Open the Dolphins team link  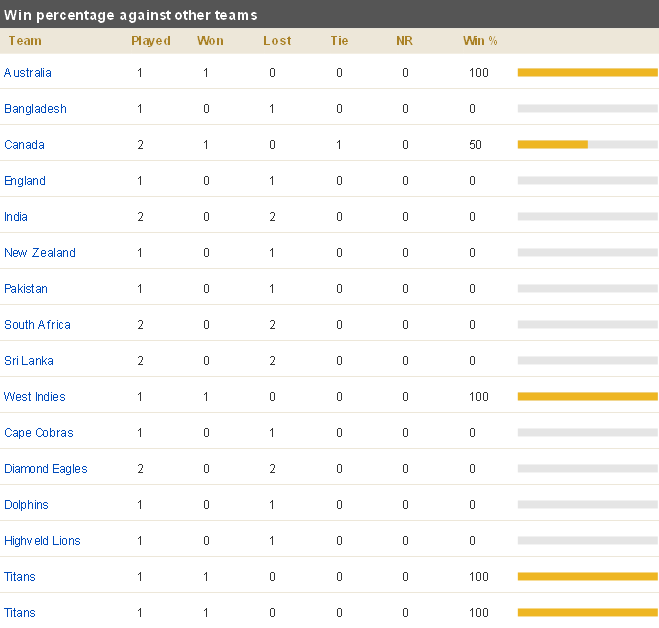(26, 505)
